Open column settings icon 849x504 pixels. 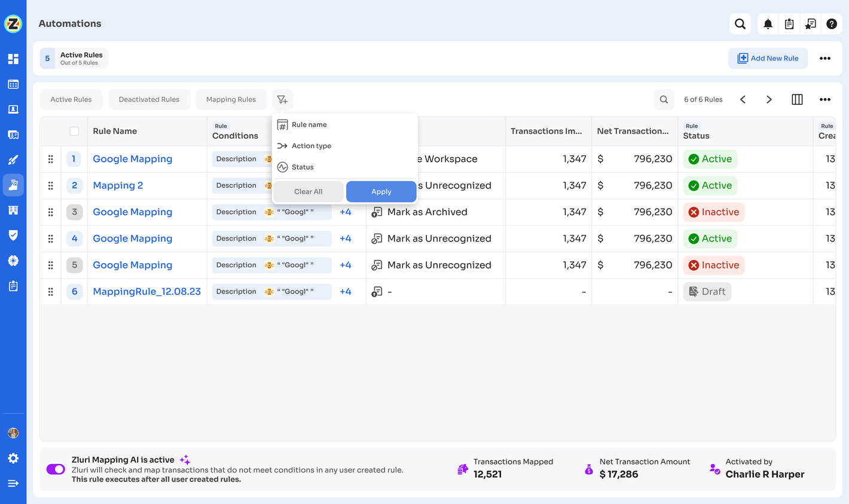click(x=797, y=99)
